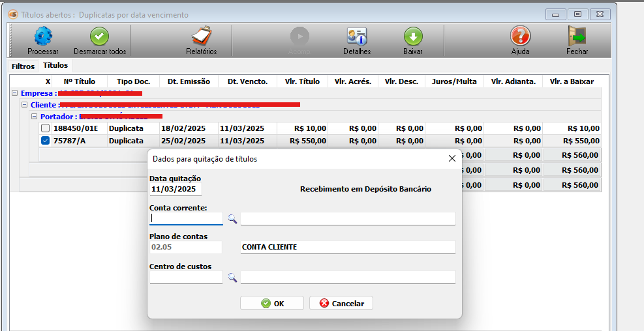Search Centro de custos with magnifier icon
644x331 pixels.
pyautogui.click(x=232, y=278)
